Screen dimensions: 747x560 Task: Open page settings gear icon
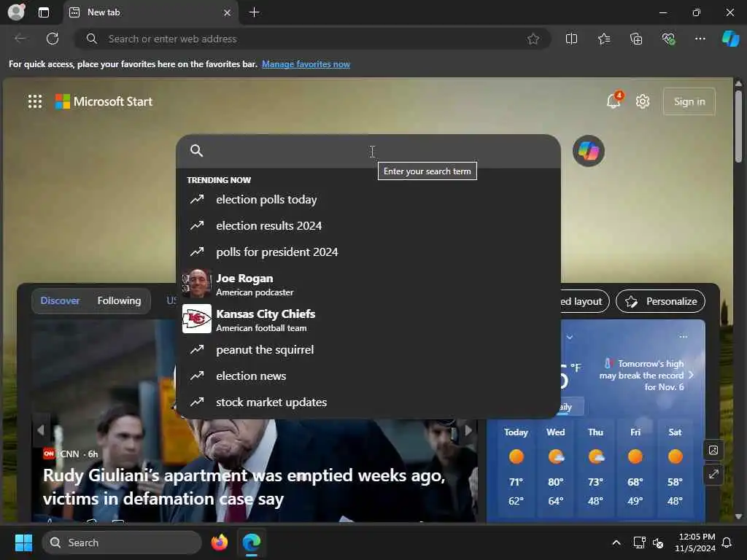click(x=643, y=101)
